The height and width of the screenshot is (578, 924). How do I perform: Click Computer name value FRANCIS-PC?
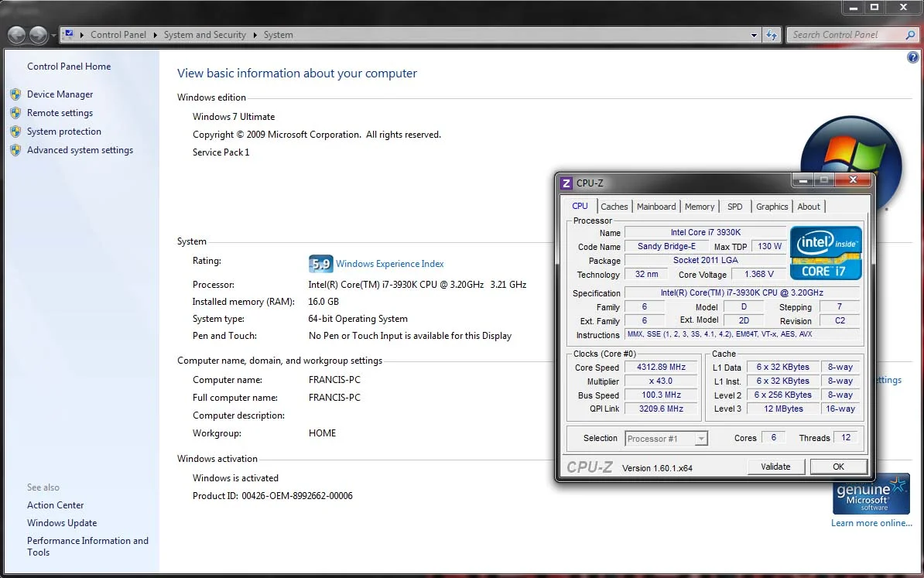(334, 380)
